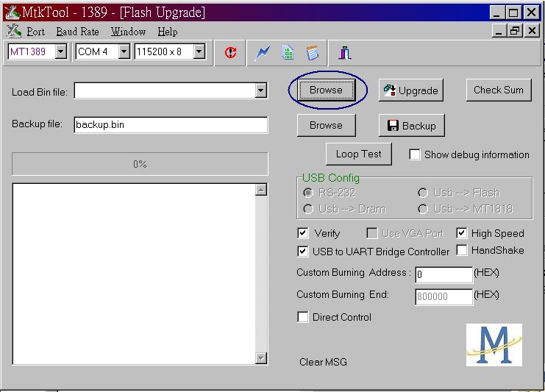The height and width of the screenshot is (392, 545).
Task: Click the message log scroll up arrow
Action: pos(260,190)
